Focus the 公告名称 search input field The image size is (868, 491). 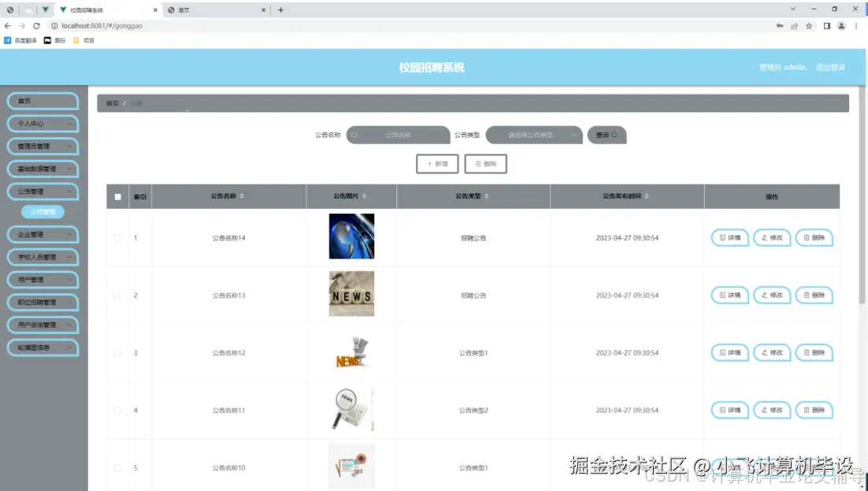tap(398, 135)
